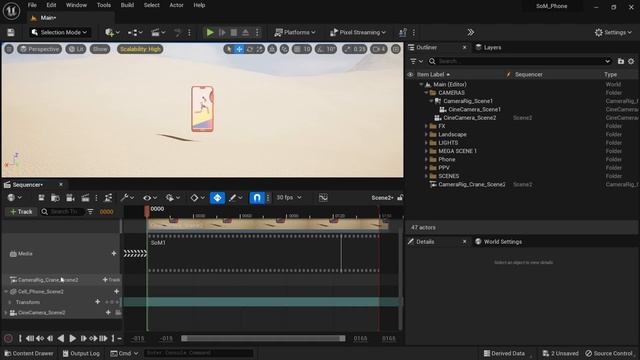Open the camera speed setting showing 4
The image size is (640, 360).
tap(379, 49)
